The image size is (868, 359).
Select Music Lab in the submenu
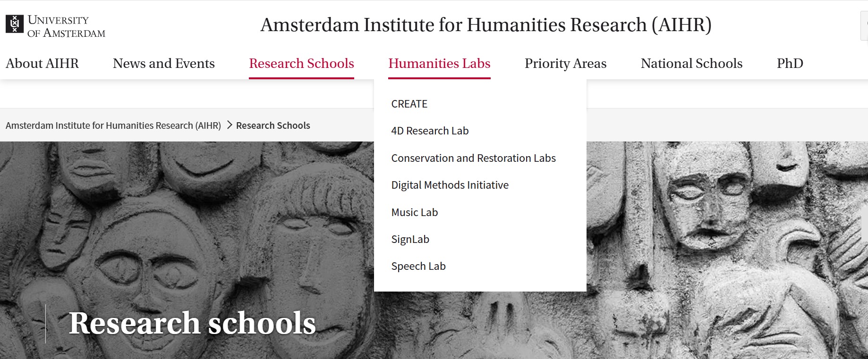click(x=414, y=213)
